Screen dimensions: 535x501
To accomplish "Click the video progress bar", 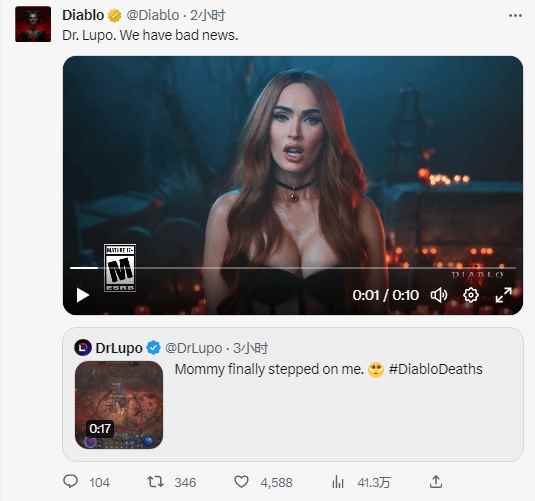I will click(x=293, y=268).
